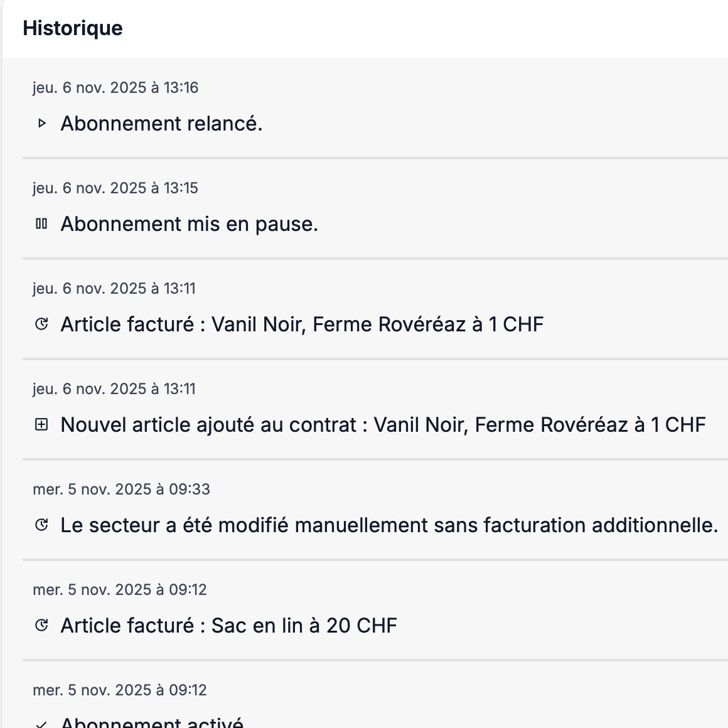The width and height of the screenshot is (728, 728).
Task: Click the clock icon beside Vanil Noir invoiced article
Action: pyautogui.click(x=41, y=324)
